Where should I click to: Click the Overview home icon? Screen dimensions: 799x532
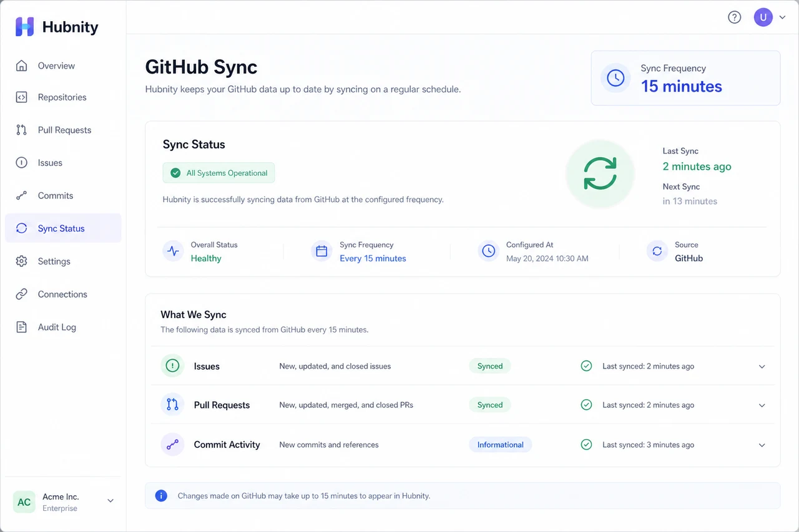click(x=21, y=65)
